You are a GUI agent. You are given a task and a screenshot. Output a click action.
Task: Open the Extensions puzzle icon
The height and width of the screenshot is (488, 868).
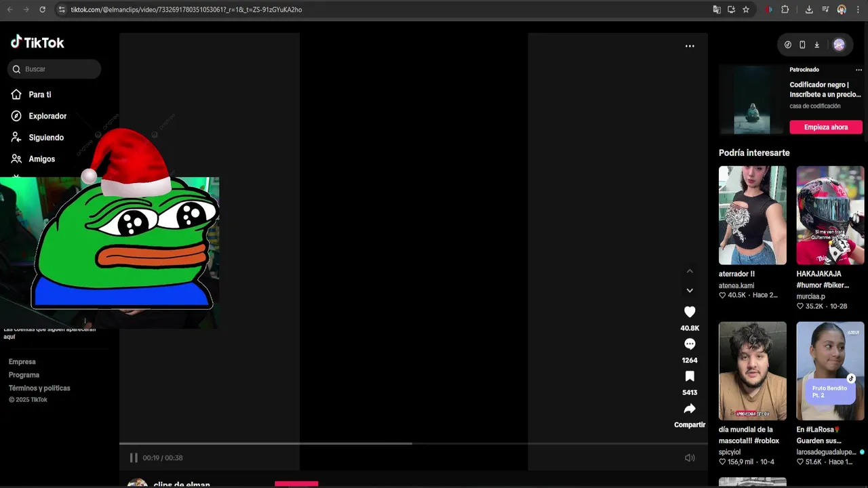click(785, 9)
